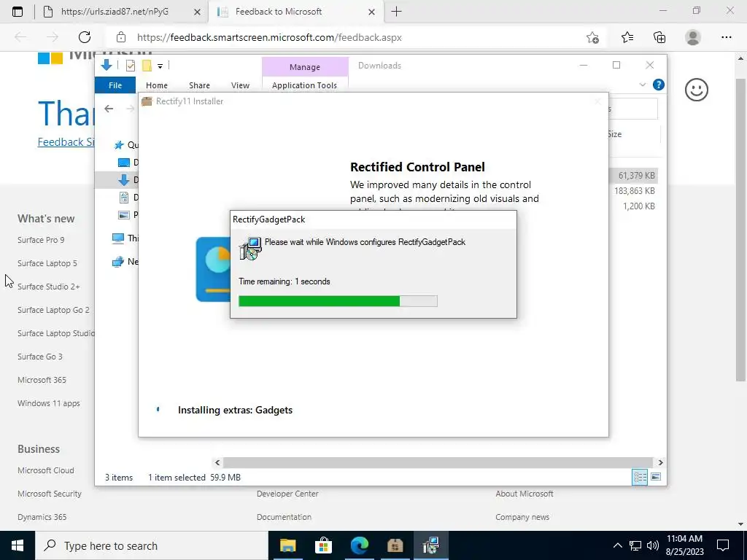
Task: Click the RectifyGadgetPack installer icon in dialog
Action: (251, 249)
